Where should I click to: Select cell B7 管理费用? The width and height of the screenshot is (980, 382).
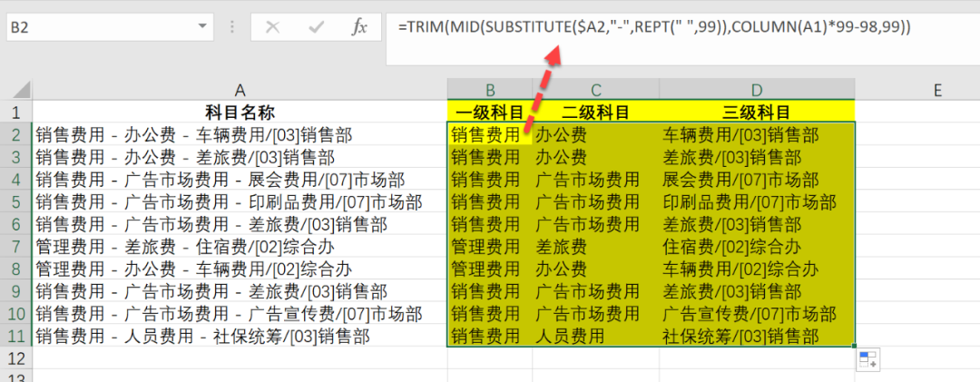pos(490,247)
